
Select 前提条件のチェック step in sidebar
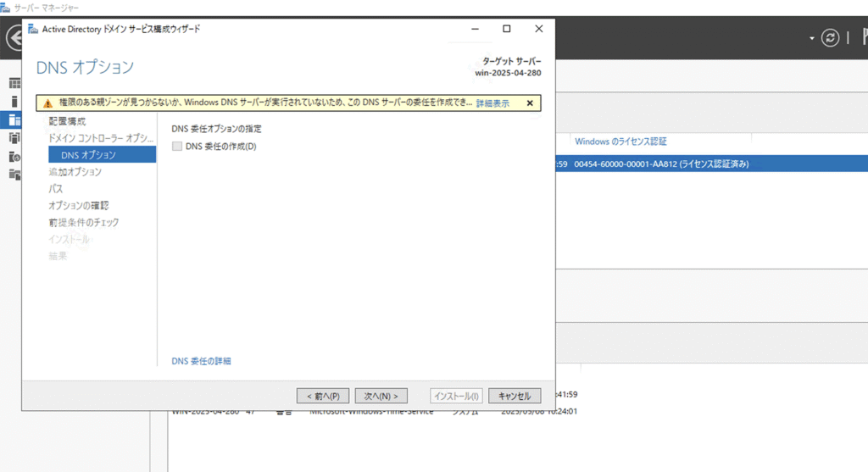pyautogui.click(x=84, y=223)
